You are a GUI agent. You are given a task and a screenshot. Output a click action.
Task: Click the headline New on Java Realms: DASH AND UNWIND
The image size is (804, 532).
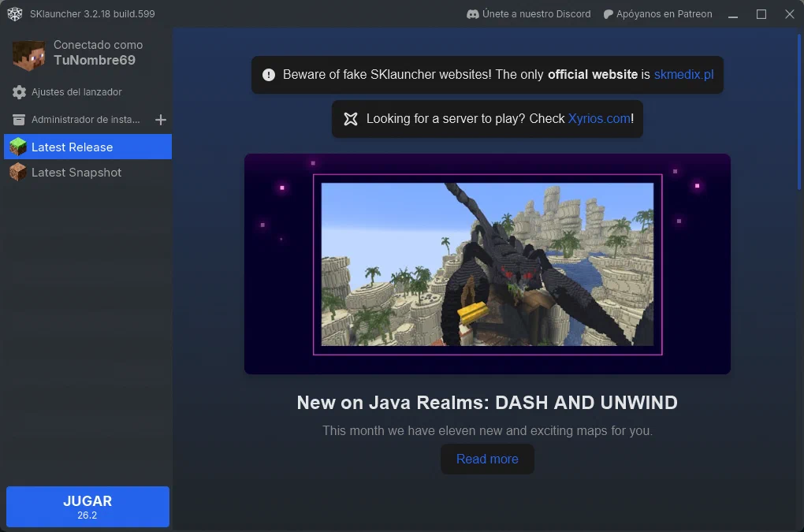tap(487, 402)
